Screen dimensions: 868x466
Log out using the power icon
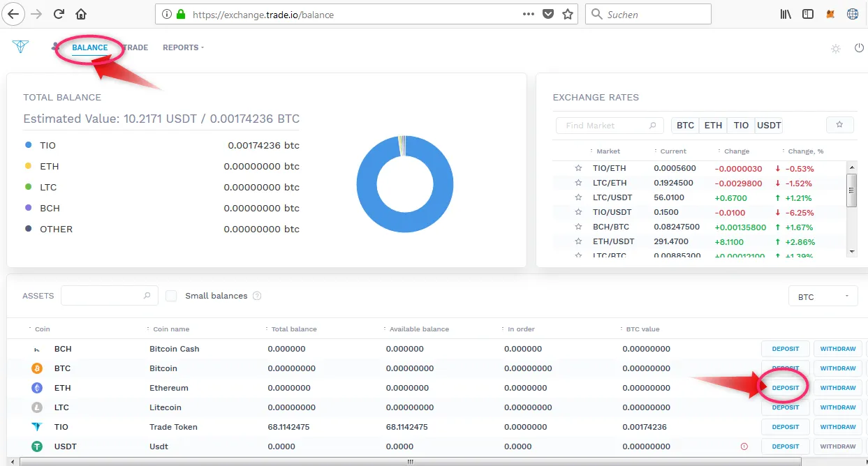point(860,48)
